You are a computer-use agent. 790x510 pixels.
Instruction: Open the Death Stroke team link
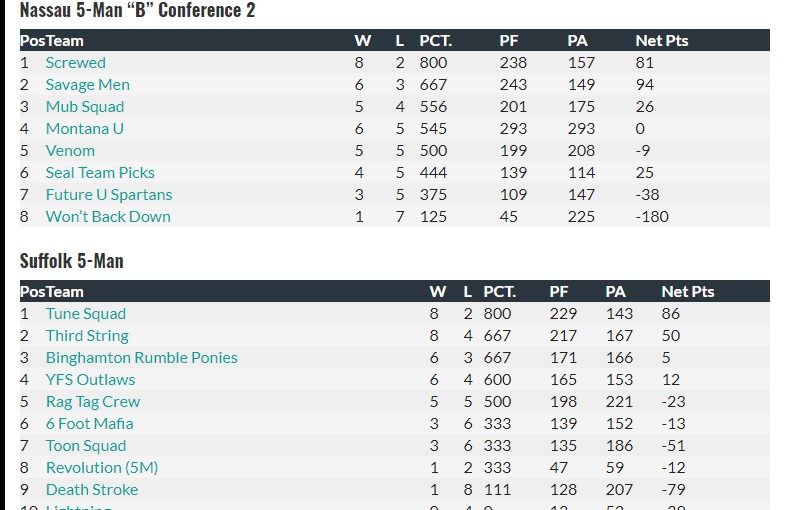pyautogui.click(x=92, y=489)
